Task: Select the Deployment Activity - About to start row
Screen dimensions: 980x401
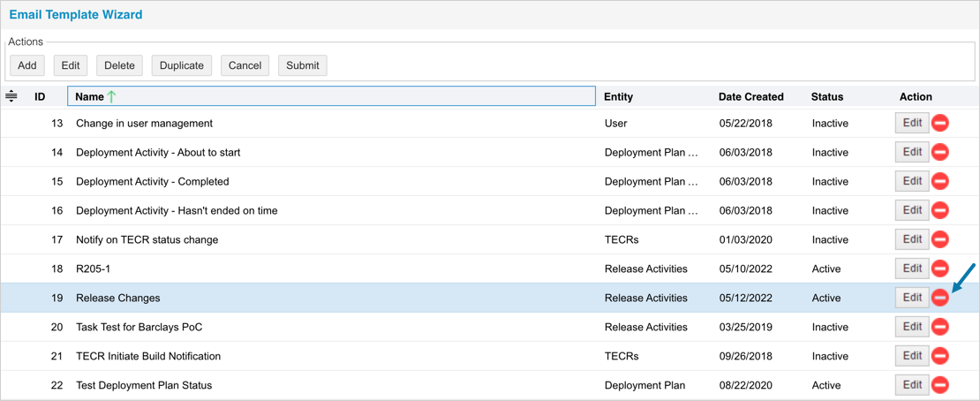Action: pyautogui.click(x=158, y=152)
